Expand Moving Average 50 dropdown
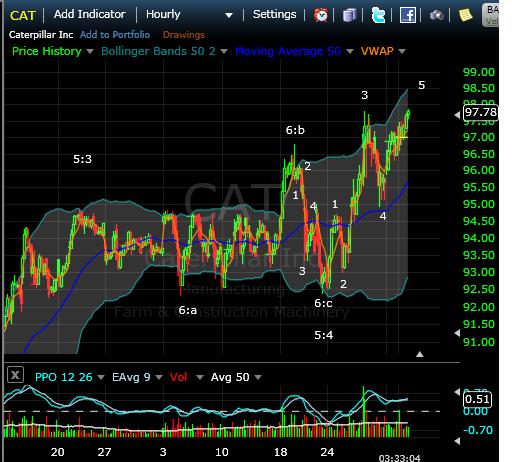Viewport: 512px width, 462px height. tap(350, 51)
